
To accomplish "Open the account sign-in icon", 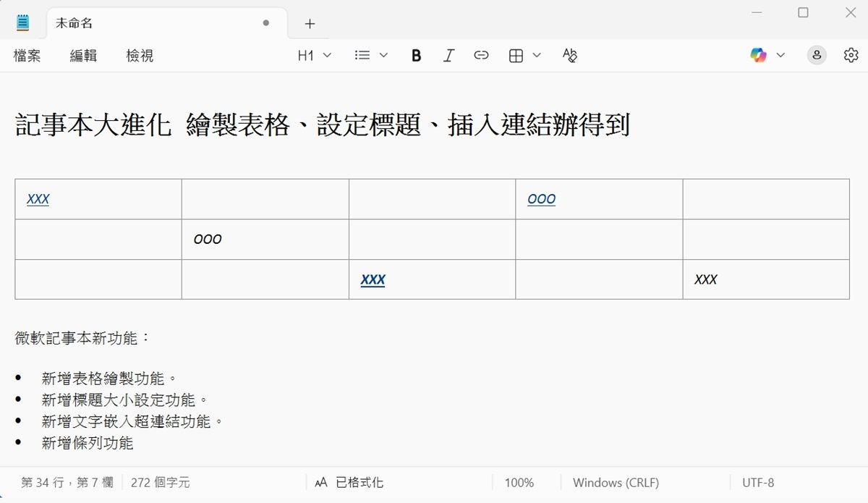I will [817, 55].
